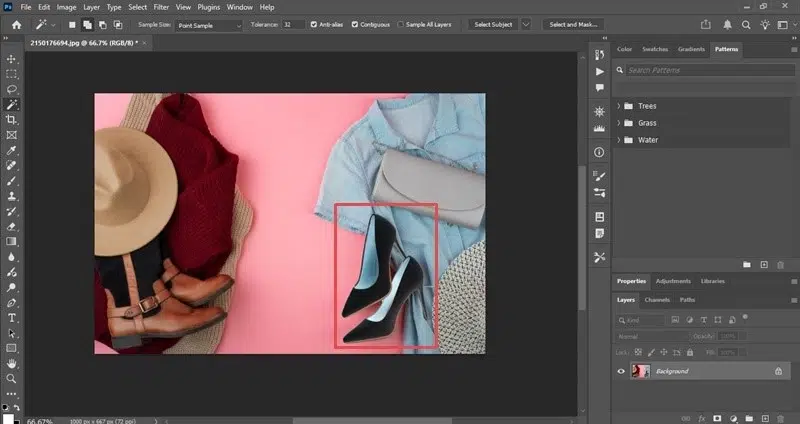Open the Info panel icon
This screenshot has width=800, height=424.
(599, 152)
